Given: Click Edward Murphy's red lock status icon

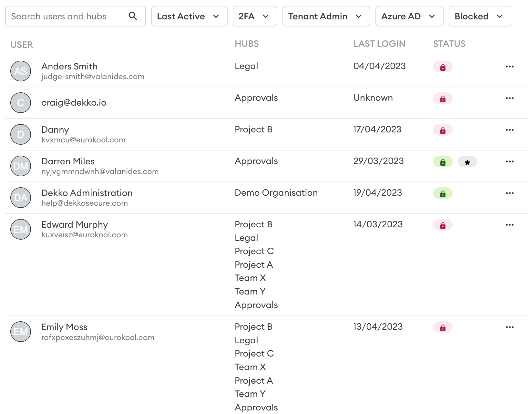Looking at the screenshot, I should tap(443, 225).
